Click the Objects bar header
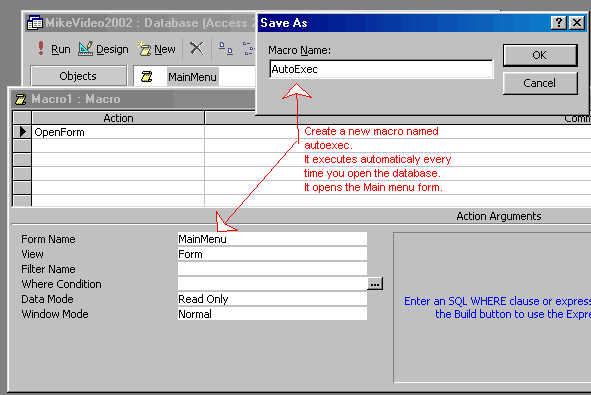The width and height of the screenshot is (591, 395). (78, 76)
